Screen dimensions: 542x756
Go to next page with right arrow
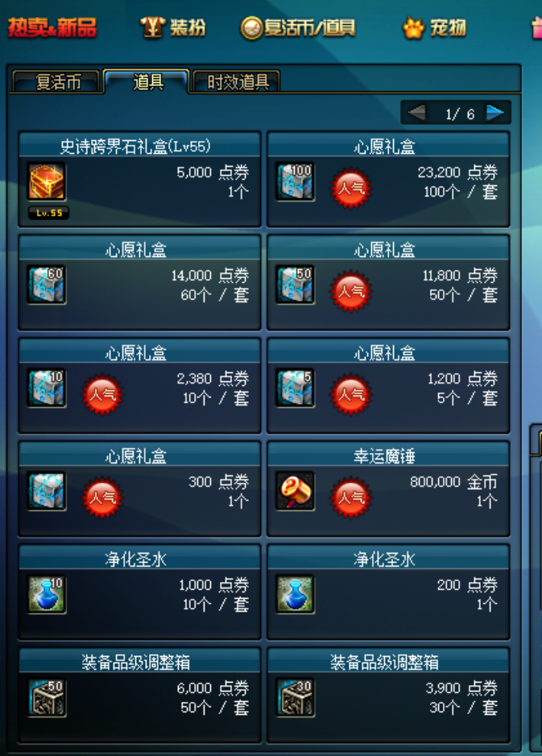tap(494, 114)
